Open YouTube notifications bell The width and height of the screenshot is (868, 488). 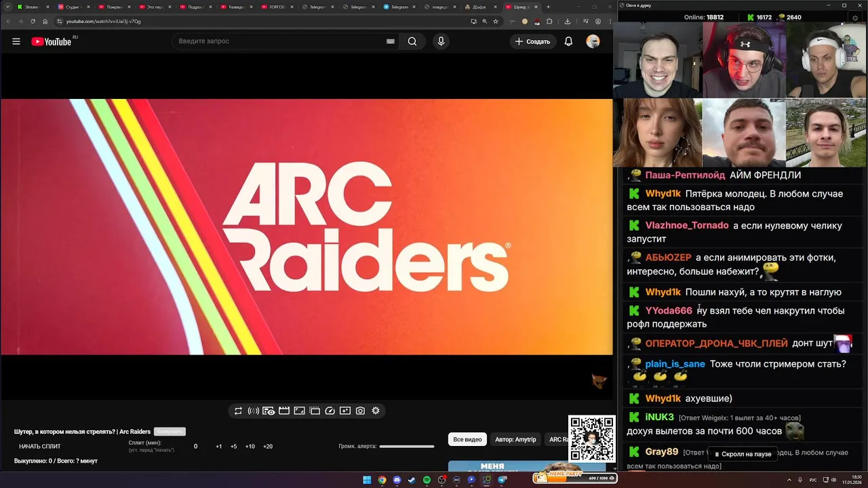(568, 41)
